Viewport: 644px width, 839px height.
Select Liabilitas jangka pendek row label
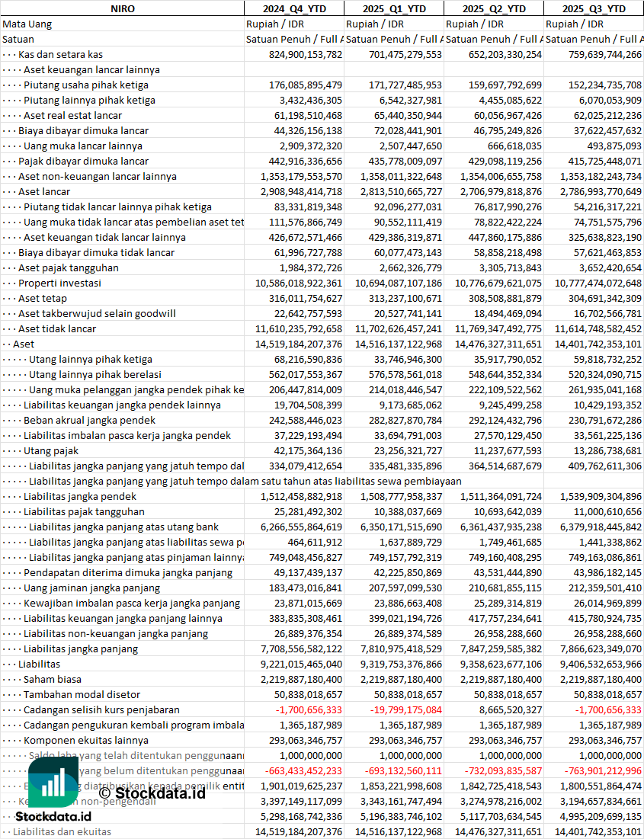coord(80,497)
